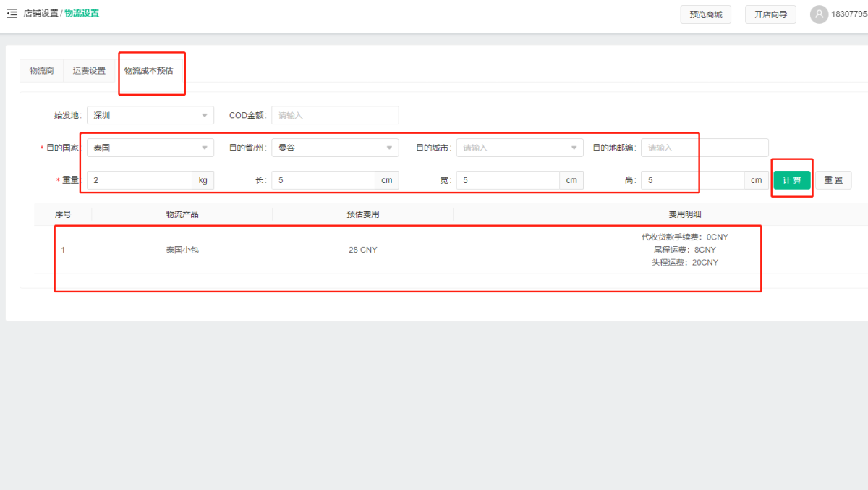The image size is (868, 490).
Task: Click the 目的地邮编 input field
Action: click(x=704, y=148)
